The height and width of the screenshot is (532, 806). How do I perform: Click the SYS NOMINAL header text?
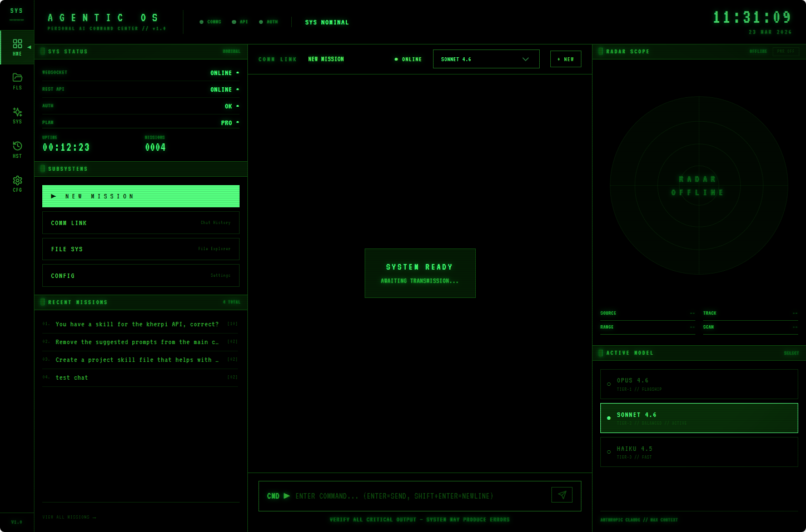327,22
